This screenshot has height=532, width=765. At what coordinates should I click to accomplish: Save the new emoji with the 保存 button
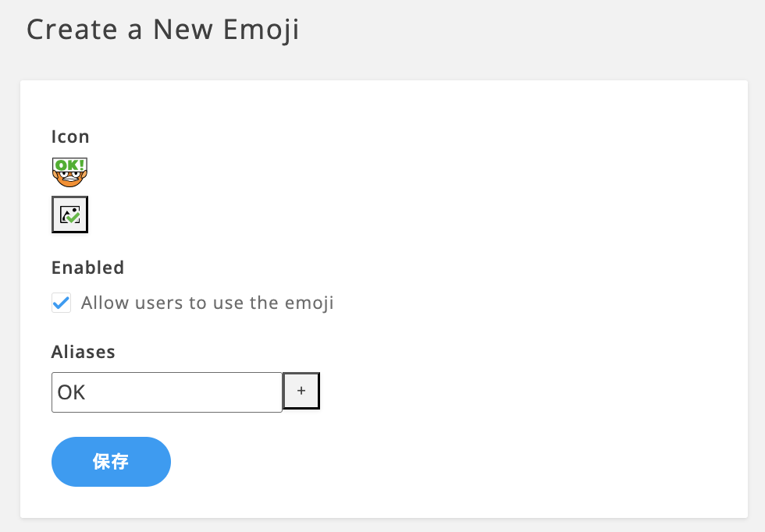pyautogui.click(x=111, y=462)
